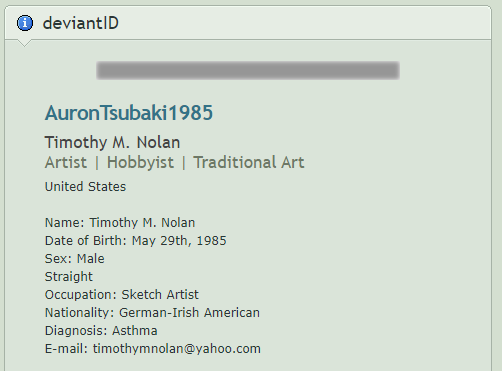Click the Diagnosis: Asthma line
The image size is (502, 371).
click(x=101, y=331)
